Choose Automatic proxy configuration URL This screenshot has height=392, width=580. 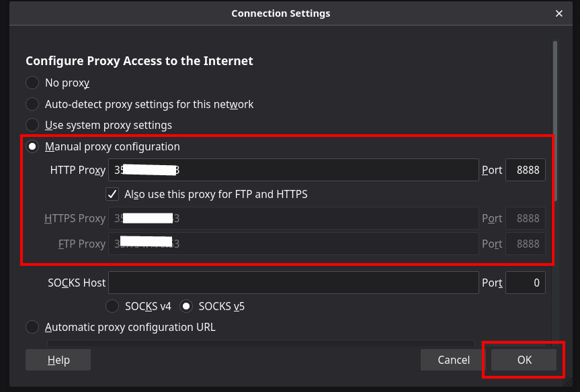pos(32,327)
